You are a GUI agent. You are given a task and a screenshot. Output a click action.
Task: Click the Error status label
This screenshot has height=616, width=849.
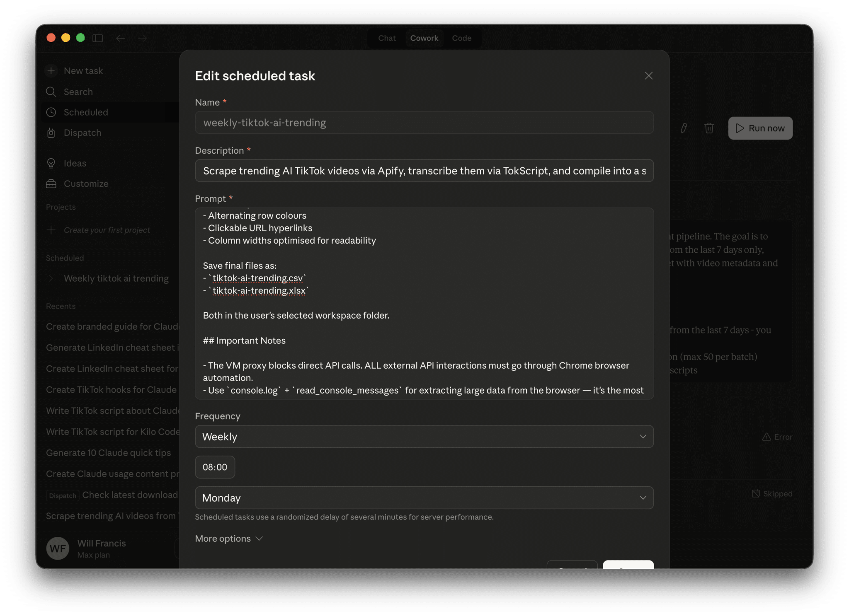click(783, 437)
